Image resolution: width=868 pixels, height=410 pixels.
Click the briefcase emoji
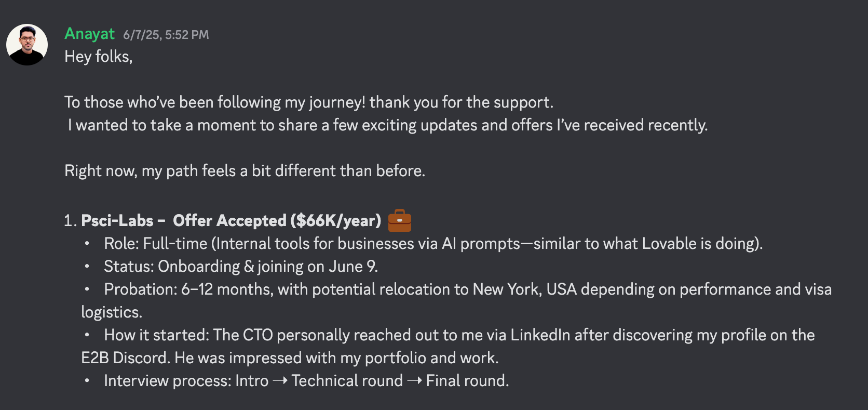(399, 220)
